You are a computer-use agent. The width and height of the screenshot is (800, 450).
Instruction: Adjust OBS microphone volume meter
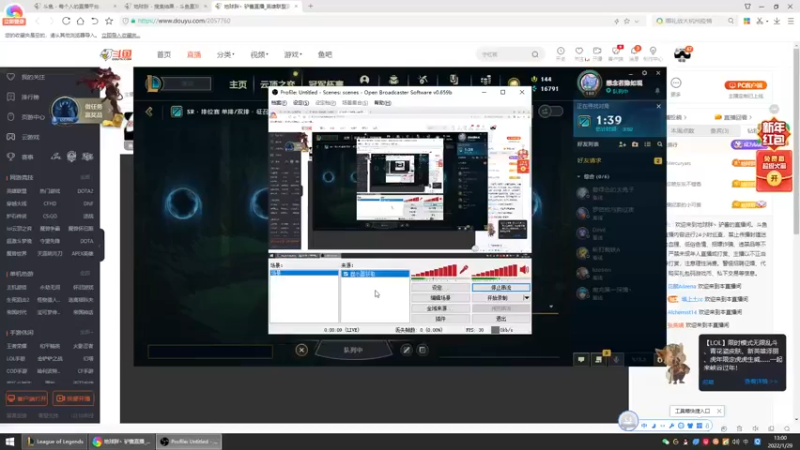point(434,271)
